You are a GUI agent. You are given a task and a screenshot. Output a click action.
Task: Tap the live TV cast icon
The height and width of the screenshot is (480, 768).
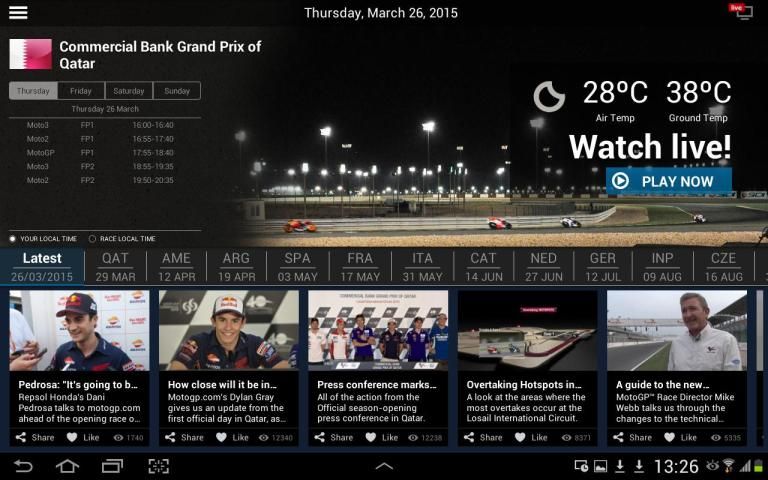742,12
